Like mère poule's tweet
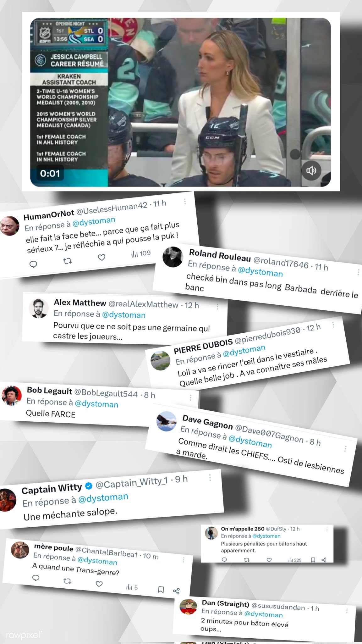The width and height of the screenshot is (362, 644). tap(99, 584)
